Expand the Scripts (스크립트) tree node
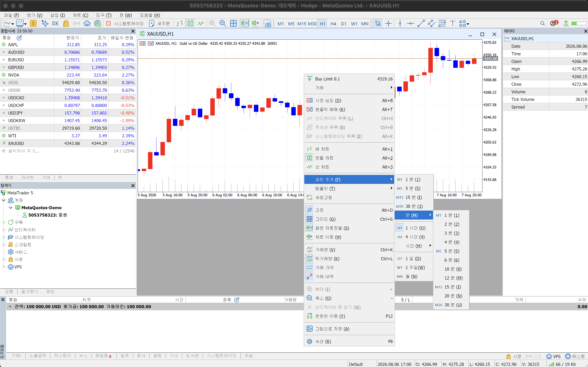Viewport: 588px width, 367px height. (x=4, y=245)
